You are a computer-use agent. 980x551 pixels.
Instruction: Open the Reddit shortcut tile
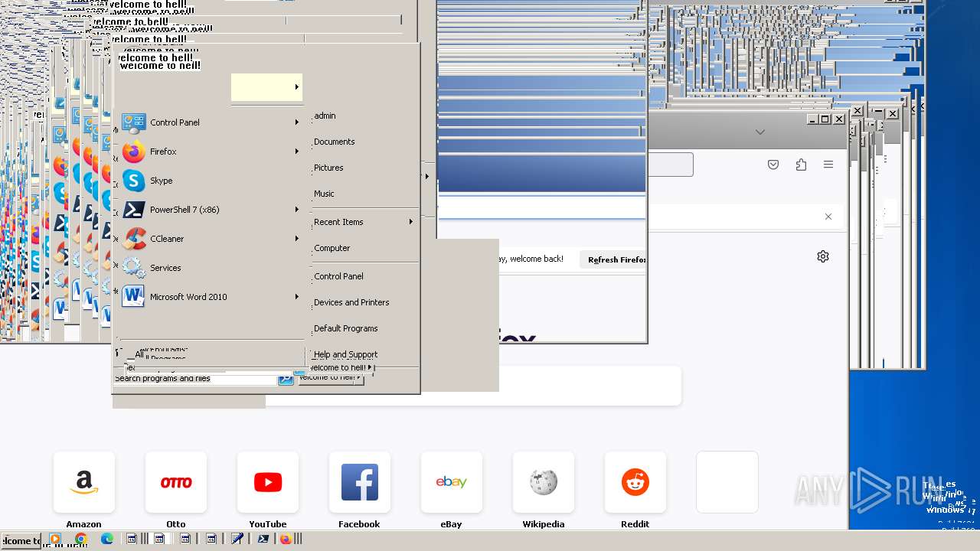(x=635, y=482)
